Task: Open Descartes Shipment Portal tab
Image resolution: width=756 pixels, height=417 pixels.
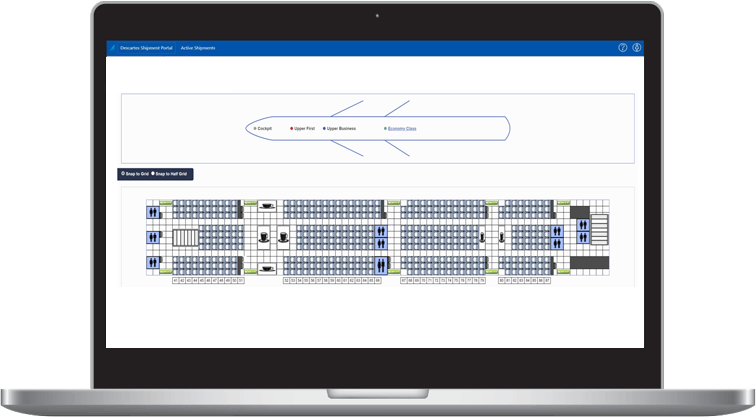Action: click(147, 47)
